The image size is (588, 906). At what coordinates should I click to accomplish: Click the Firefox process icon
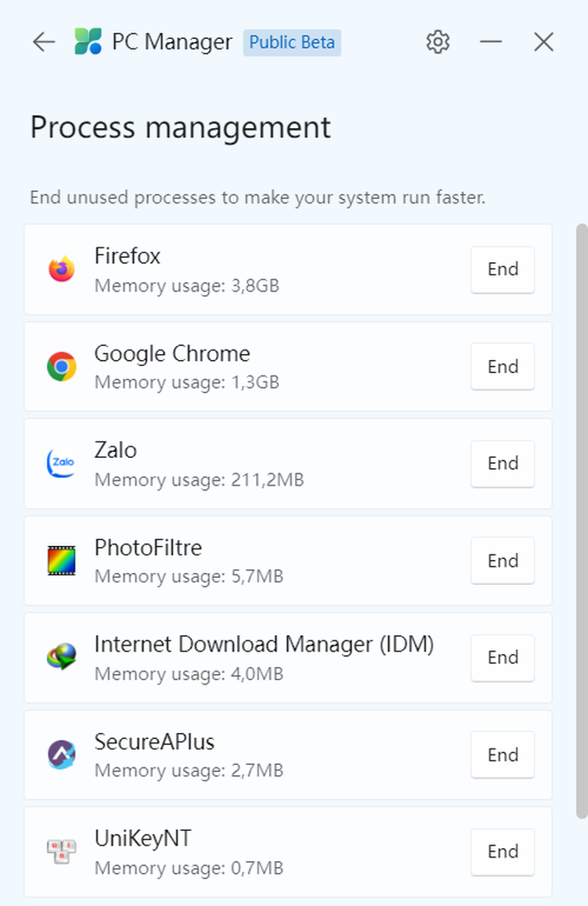[x=61, y=269]
